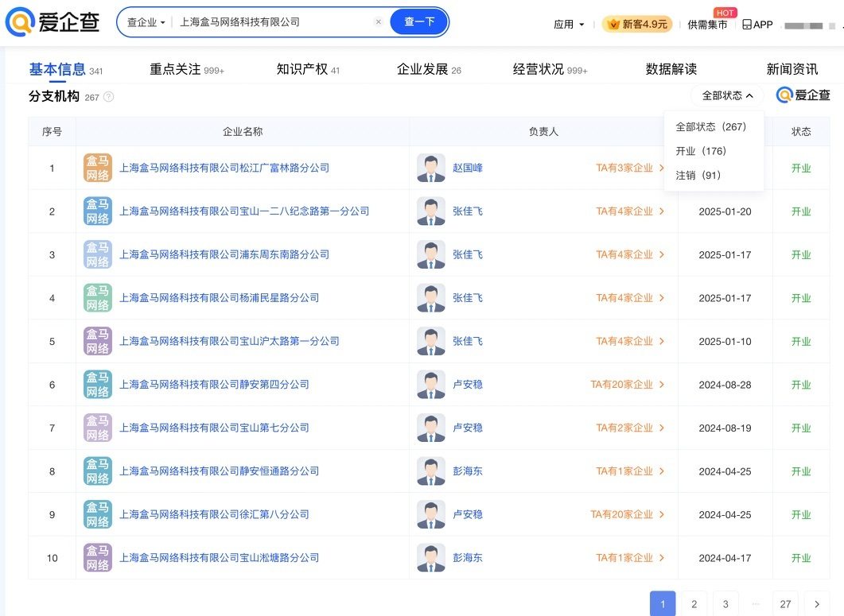
Task: Click the 盒马网络 logo in row 6
Action: click(x=98, y=385)
